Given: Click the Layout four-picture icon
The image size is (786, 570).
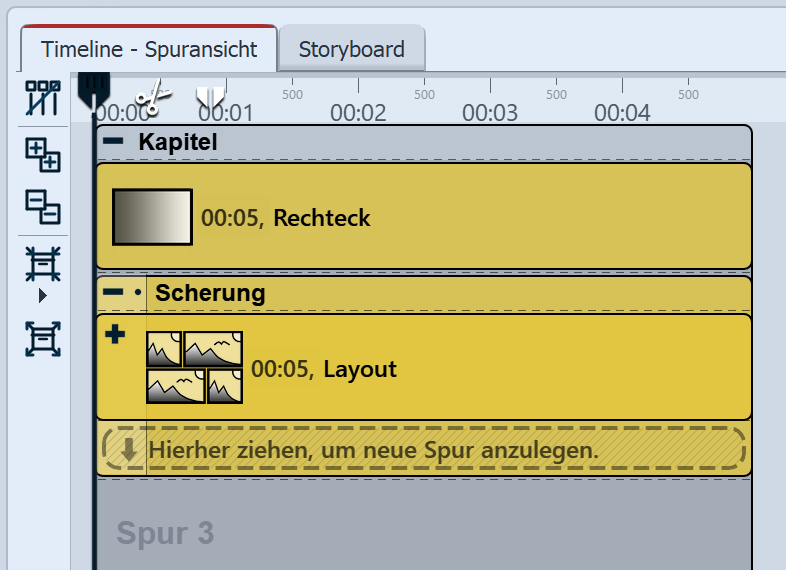Looking at the screenshot, I should point(195,368).
